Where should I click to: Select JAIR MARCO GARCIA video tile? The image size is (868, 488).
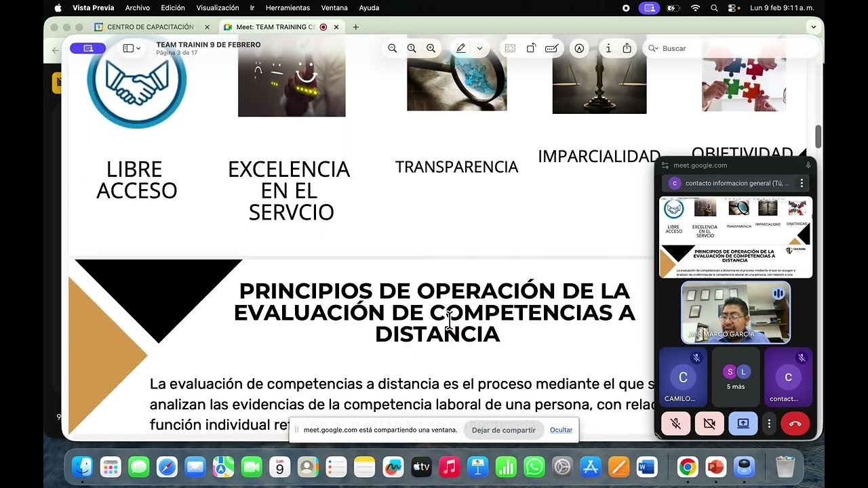point(736,312)
